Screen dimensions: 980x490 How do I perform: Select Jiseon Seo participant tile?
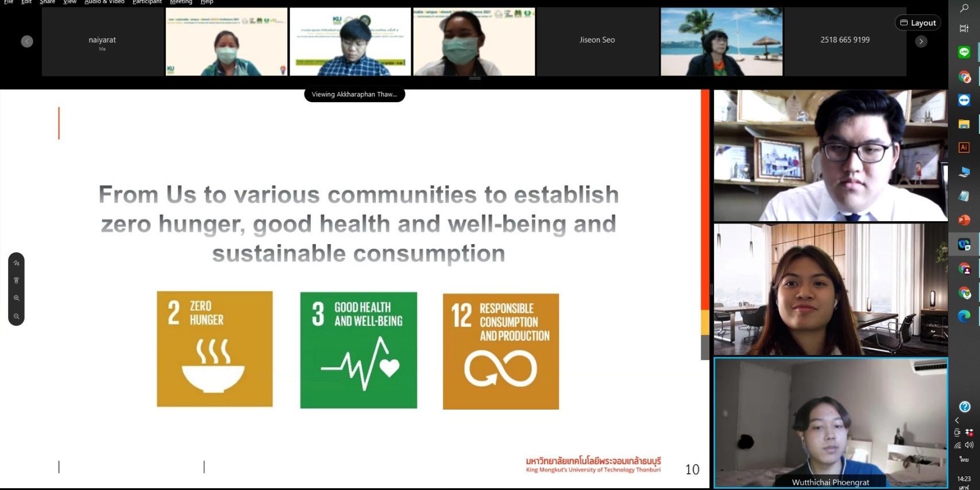597,41
